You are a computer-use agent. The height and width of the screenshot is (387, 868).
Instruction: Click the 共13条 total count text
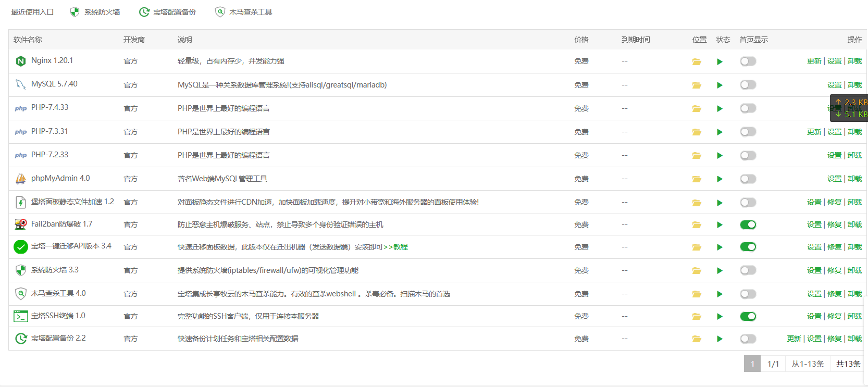(848, 364)
